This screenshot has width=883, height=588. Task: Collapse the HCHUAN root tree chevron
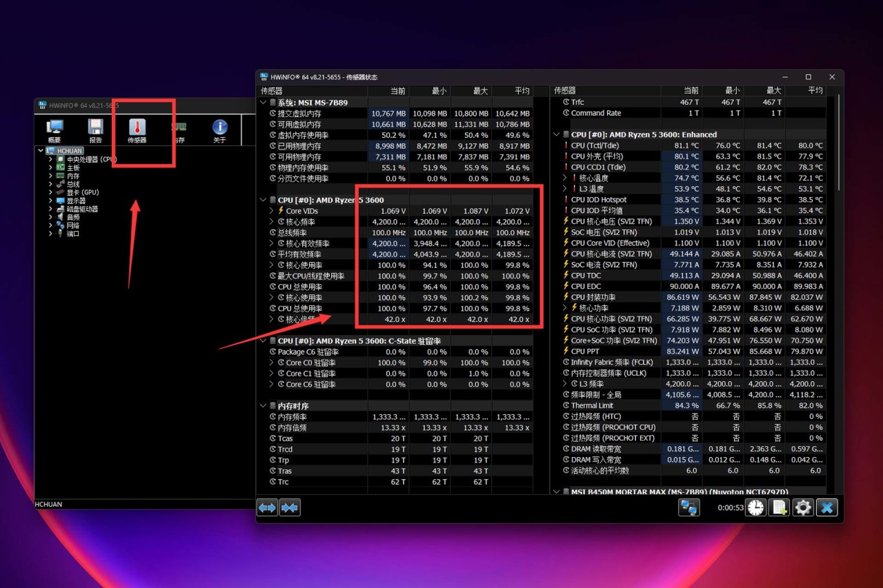pyautogui.click(x=41, y=151)
